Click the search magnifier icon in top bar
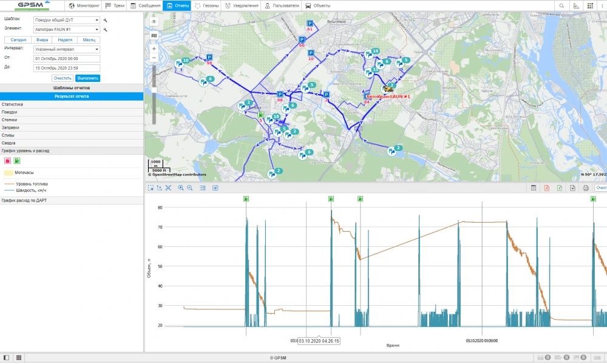607x364 pixels. click(x=561, y=5)
